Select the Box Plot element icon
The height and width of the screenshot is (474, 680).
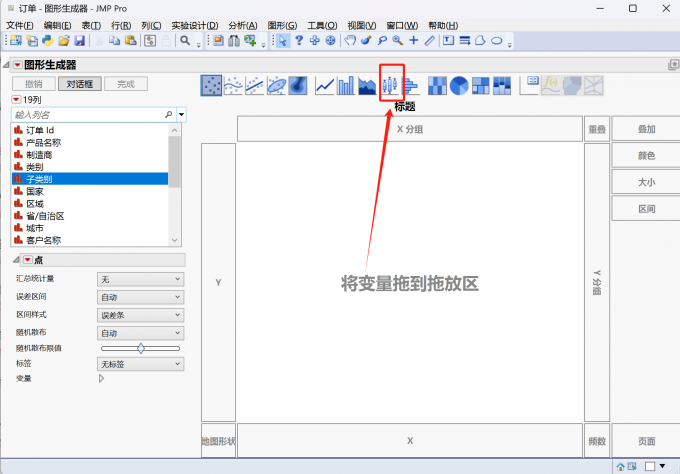pyautogui.click(x=390, y=85)
